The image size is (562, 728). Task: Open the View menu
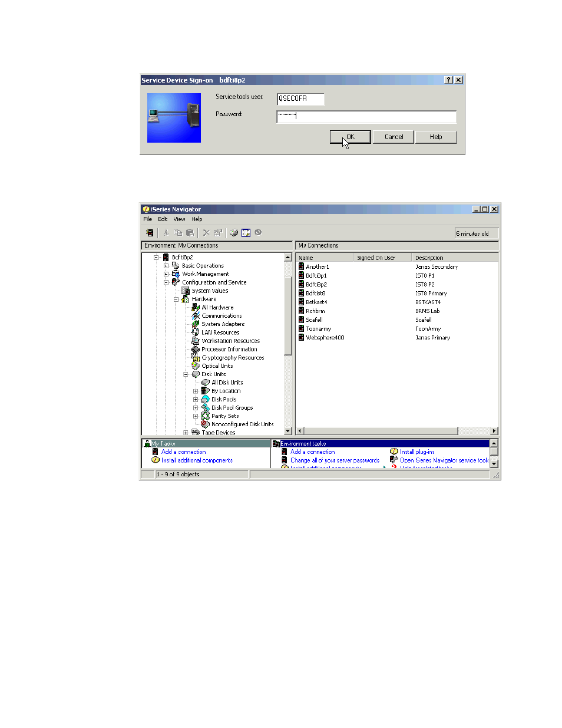[179, 219]
